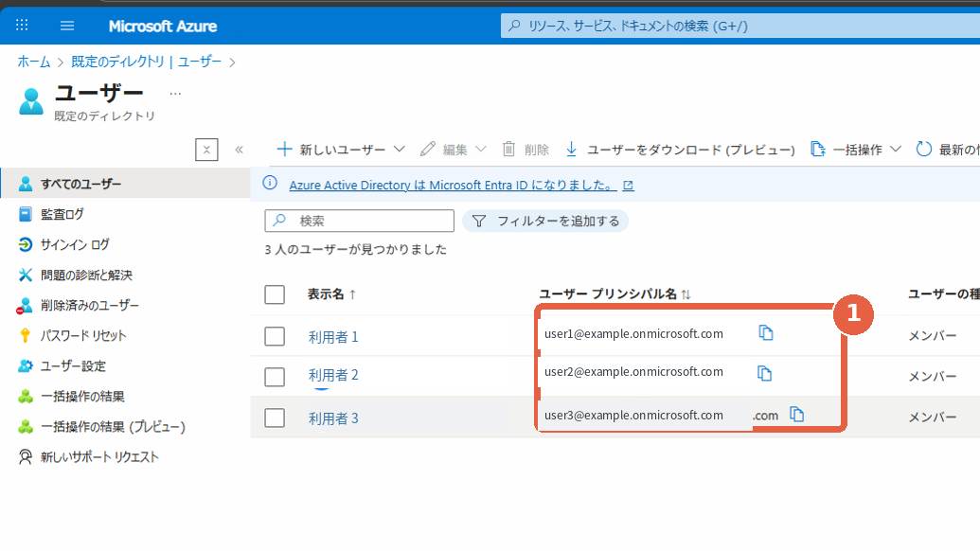This screenshot has width=980, height=551.
Task: Expand the 一括操作 dropdown chevron
Action: point(896,150)
